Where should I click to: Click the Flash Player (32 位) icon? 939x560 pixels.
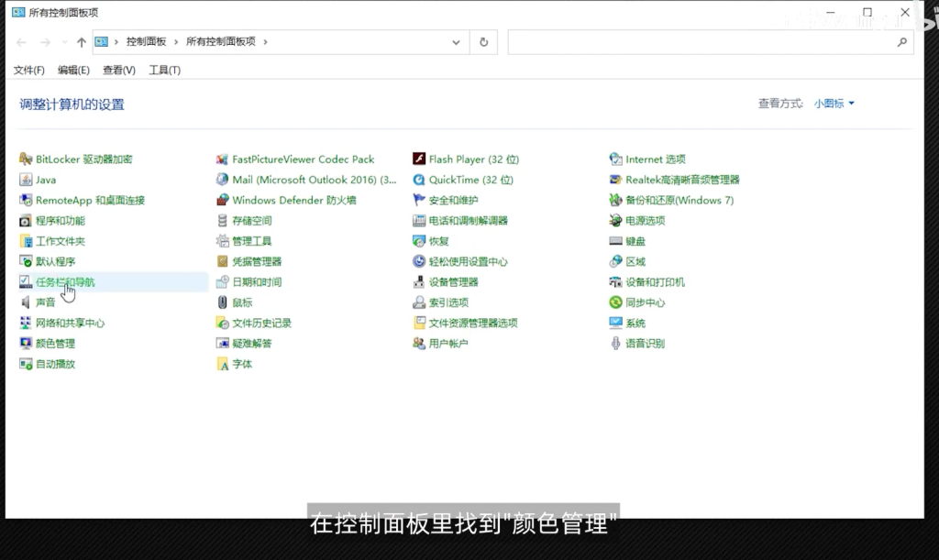click(x=418, y=159)
